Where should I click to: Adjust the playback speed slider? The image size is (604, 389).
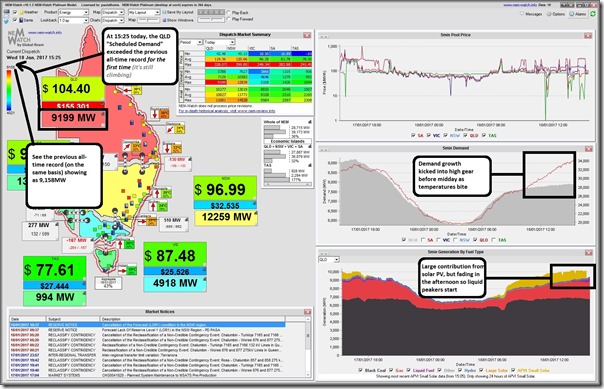[x=211, y=19]
